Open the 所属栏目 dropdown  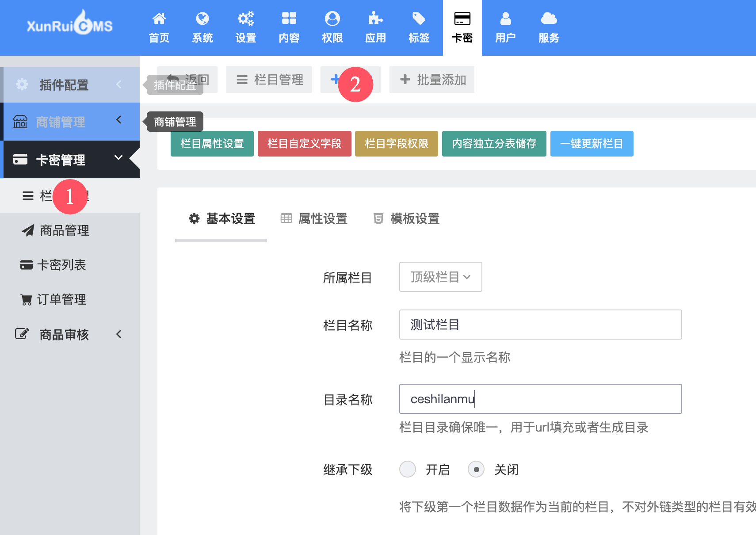pos(440,277)
